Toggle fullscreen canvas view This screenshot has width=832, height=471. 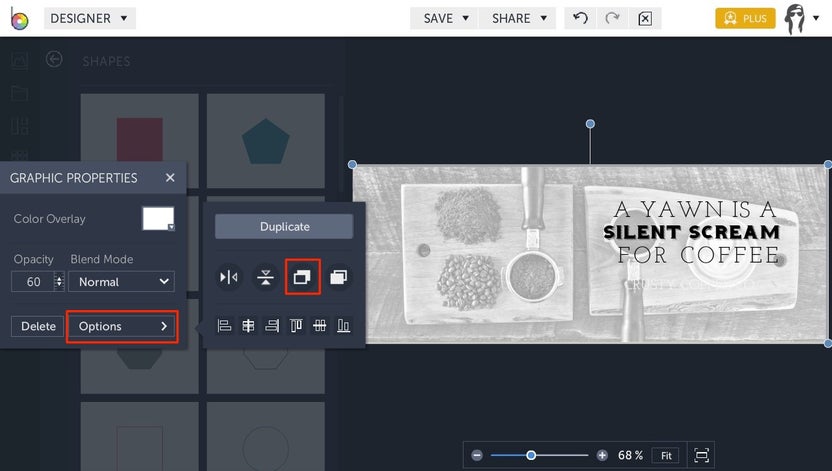click(701, 455)
